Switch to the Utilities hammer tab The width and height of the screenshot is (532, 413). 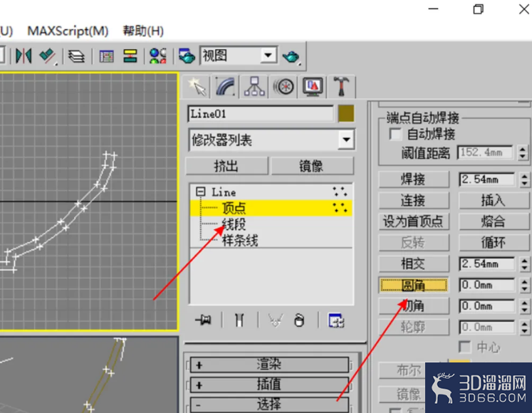pos(342,87)
